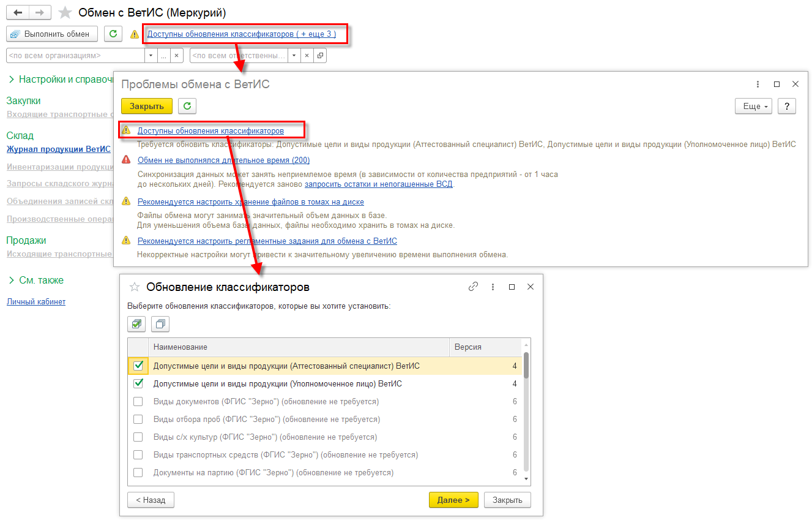Open Производственные операции link in Склад section
Image resolution: width=812 pixels, height=520 pixels.
click(59, 219)
